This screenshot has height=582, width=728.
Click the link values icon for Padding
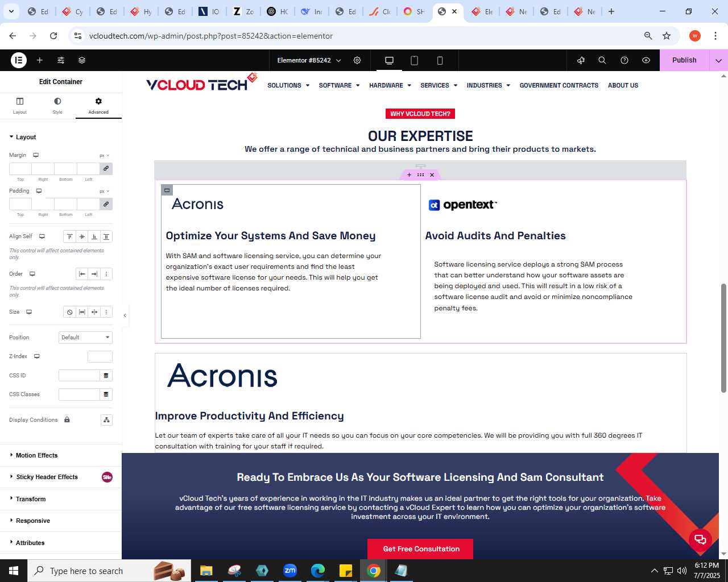point(106,204)
